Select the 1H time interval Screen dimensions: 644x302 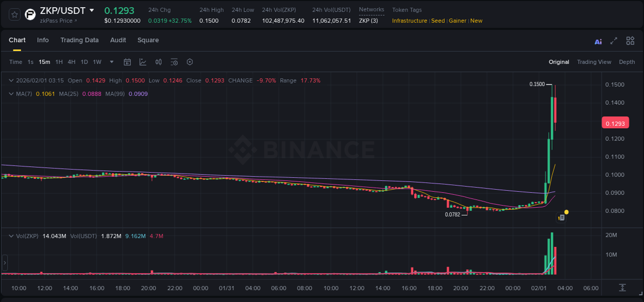coord(59,62)
